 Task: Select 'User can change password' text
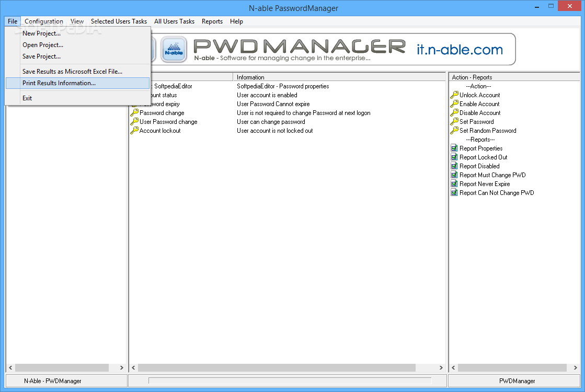coord(271,122)
